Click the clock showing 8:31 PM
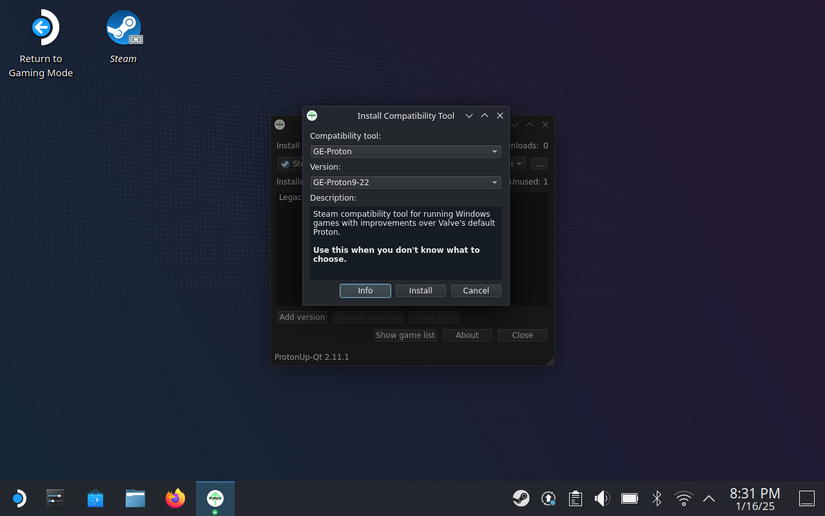The height and width of the screenshot is (516, 825). (x=754, y=498)
